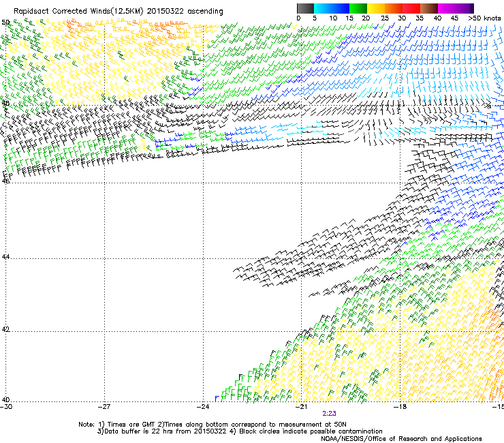Click the yellow 20-25 knots legend swatch
The width and height of the screenshot is (504, 443).
coord(376,8)
